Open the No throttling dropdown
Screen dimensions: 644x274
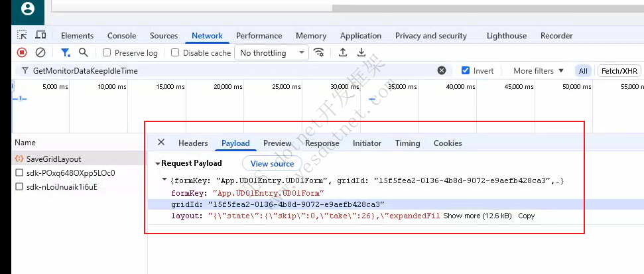pos(272,53)
